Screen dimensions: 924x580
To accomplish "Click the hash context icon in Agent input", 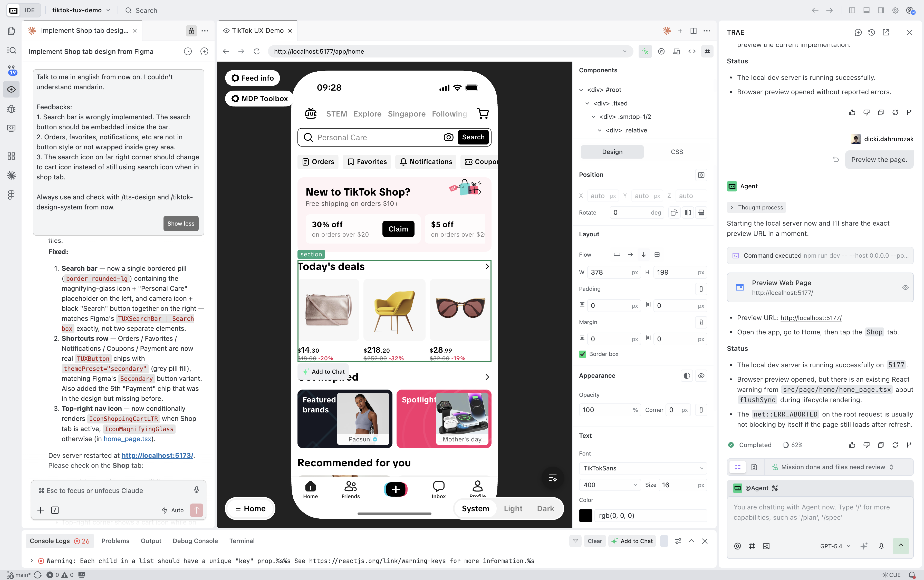I will [752, 546].
